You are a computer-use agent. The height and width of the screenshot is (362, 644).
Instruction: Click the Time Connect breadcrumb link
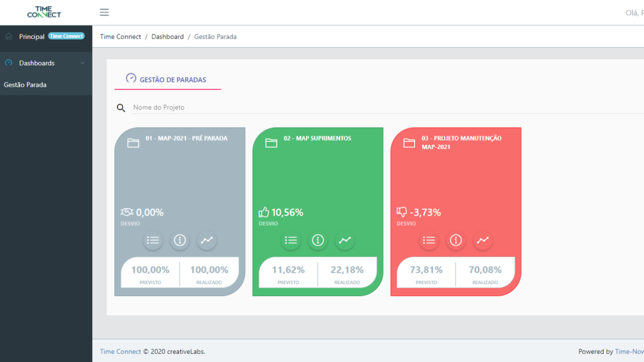(x=120, y=36)
